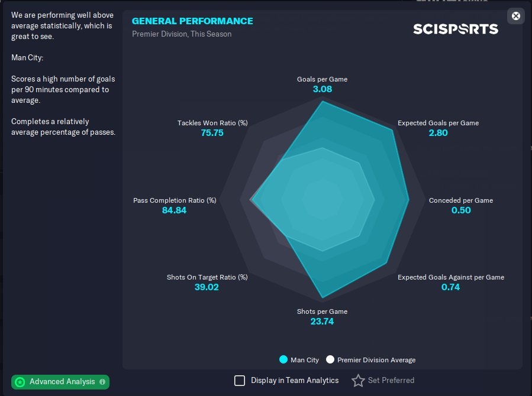This screenshot has width=532, height=396.
Task: Close the General Performance dialog
Action: click(x=516, y=16)
